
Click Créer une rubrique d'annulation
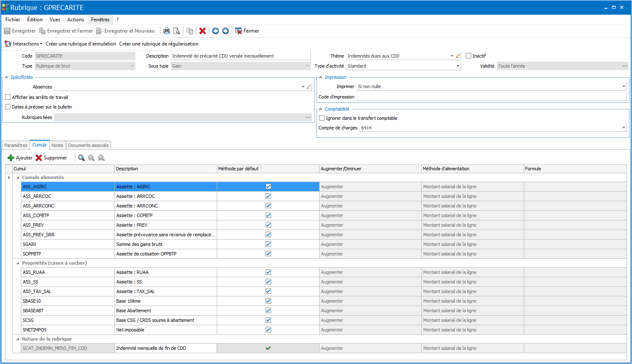pyautogui.click(x=81, y=44)
